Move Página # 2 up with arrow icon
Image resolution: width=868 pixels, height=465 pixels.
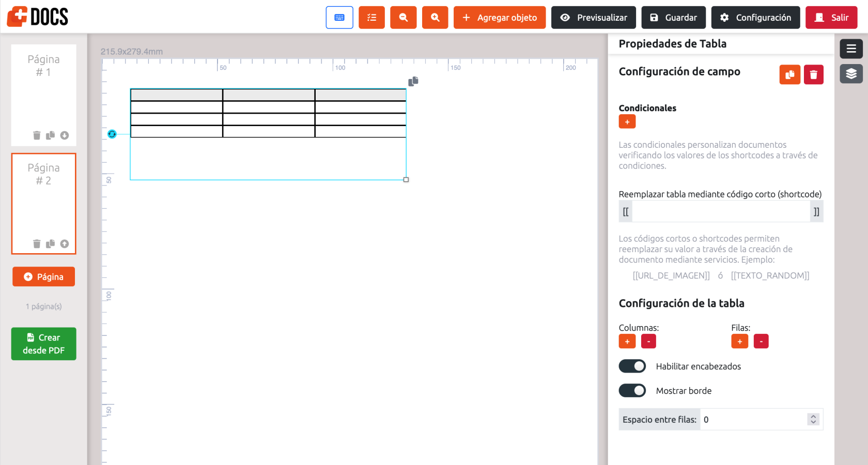[x=64, y=244]
